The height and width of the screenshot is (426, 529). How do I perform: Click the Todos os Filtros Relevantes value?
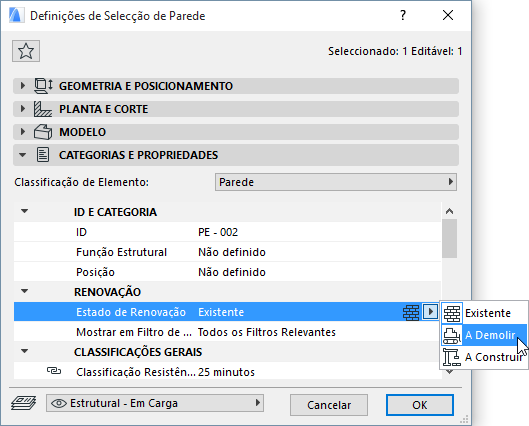point(267,332)
